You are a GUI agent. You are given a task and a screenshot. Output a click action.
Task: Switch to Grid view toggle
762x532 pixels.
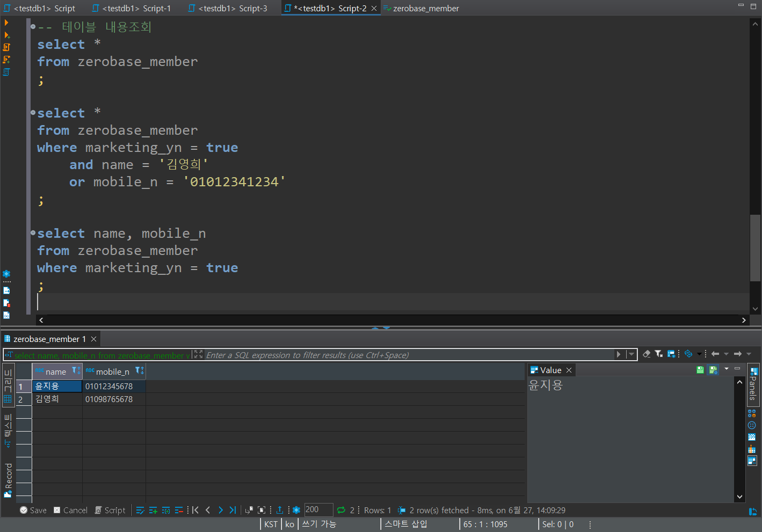click(8, 386)
